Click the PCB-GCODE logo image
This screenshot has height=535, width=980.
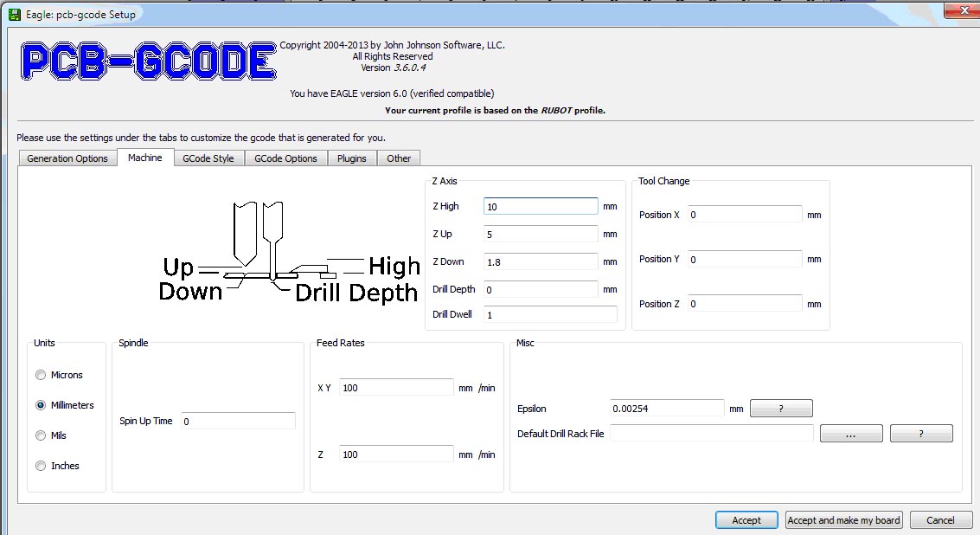pos(149,61)
